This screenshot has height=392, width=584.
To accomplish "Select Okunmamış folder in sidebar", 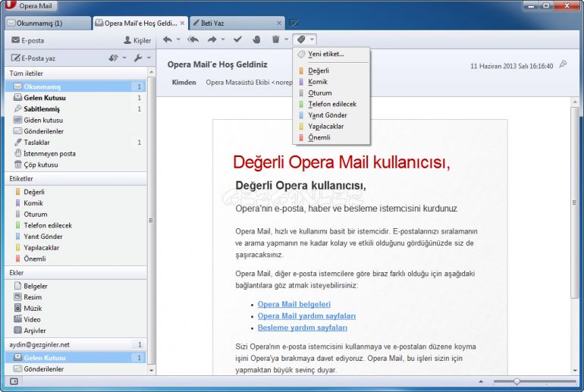I will pos(76,86).
